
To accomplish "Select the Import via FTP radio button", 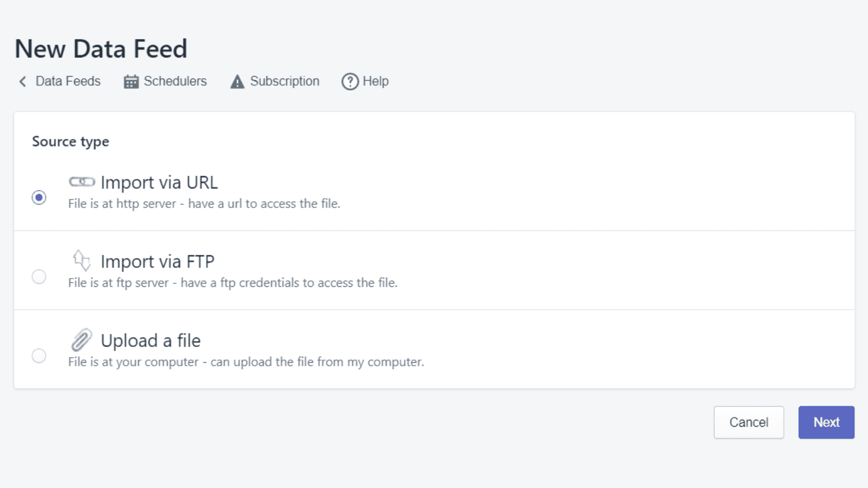I will [39, 277].
